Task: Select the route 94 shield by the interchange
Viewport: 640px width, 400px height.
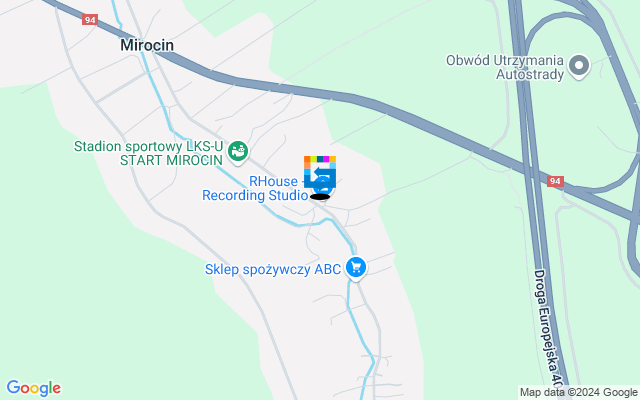Action: pos(555,181)
